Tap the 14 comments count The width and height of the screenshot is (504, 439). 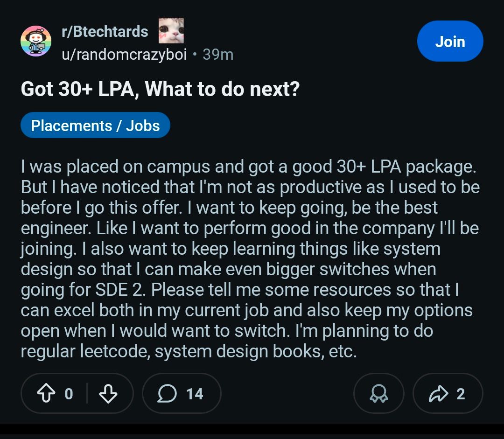[x=195, y=394]
